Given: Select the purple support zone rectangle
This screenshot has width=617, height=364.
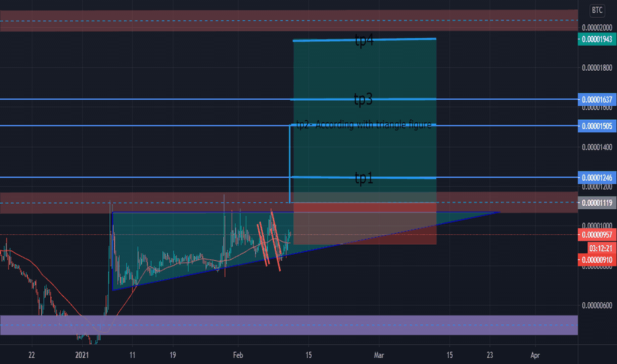Looking at the screenshot, I should point(289,325).
